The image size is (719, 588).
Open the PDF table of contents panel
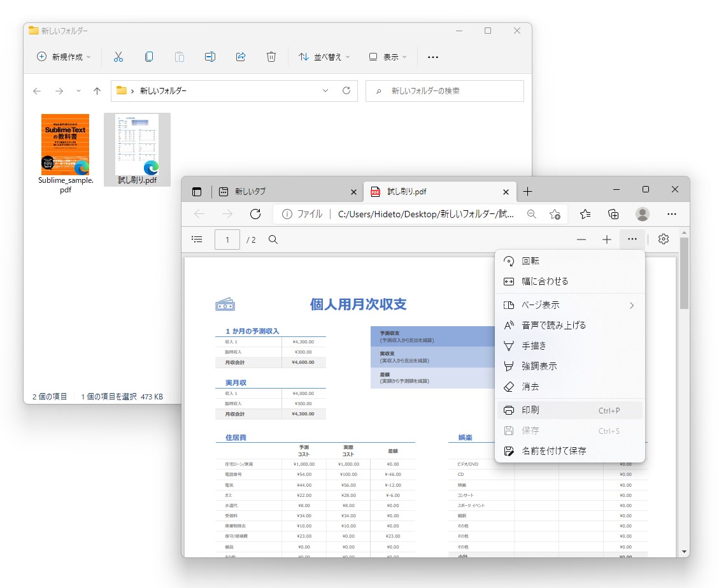[197, 239]
